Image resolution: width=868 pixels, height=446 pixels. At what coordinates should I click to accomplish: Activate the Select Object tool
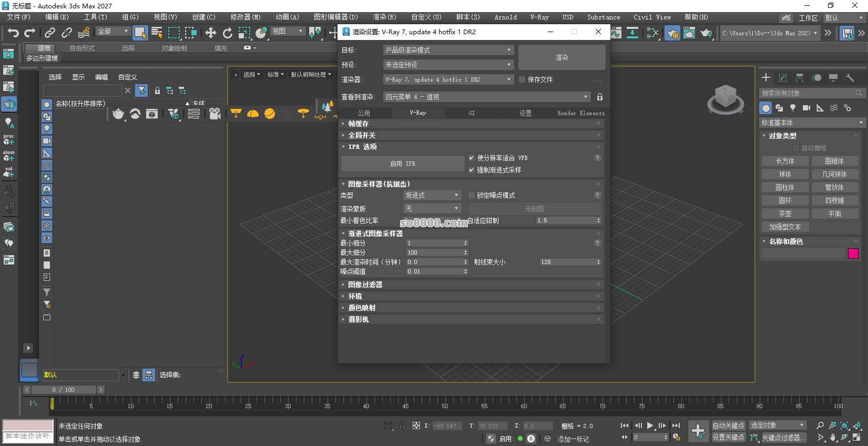coord(140,33)
